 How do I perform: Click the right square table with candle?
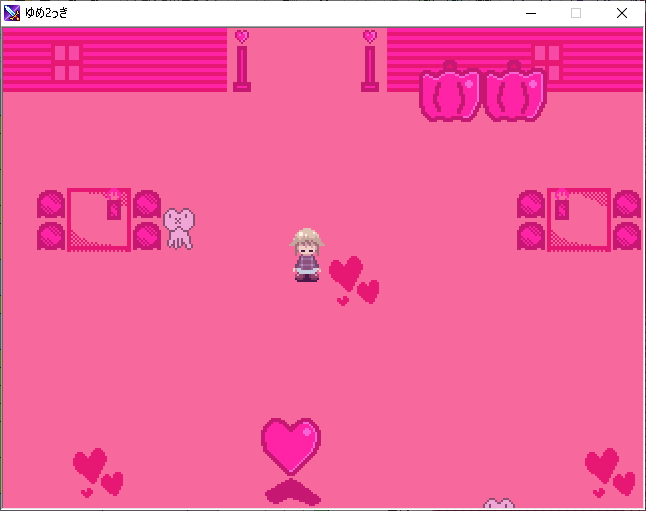[579, 219]
